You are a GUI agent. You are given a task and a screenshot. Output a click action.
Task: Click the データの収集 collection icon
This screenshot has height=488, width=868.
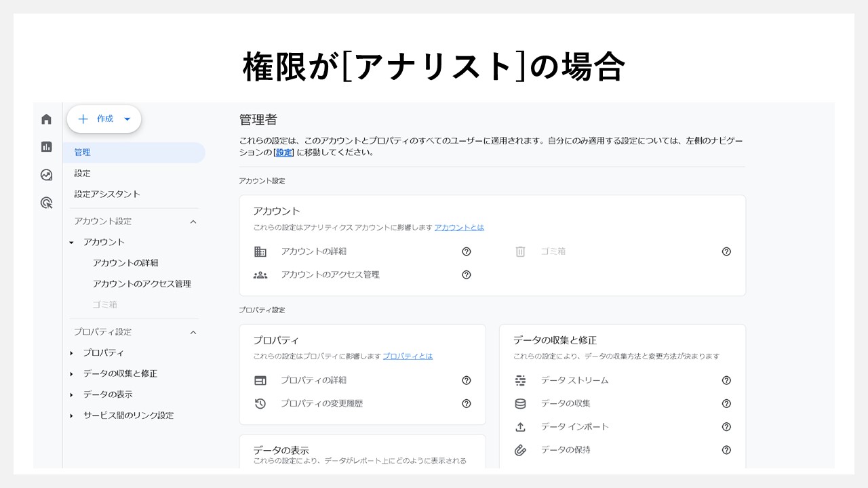(x=520, y=403)
